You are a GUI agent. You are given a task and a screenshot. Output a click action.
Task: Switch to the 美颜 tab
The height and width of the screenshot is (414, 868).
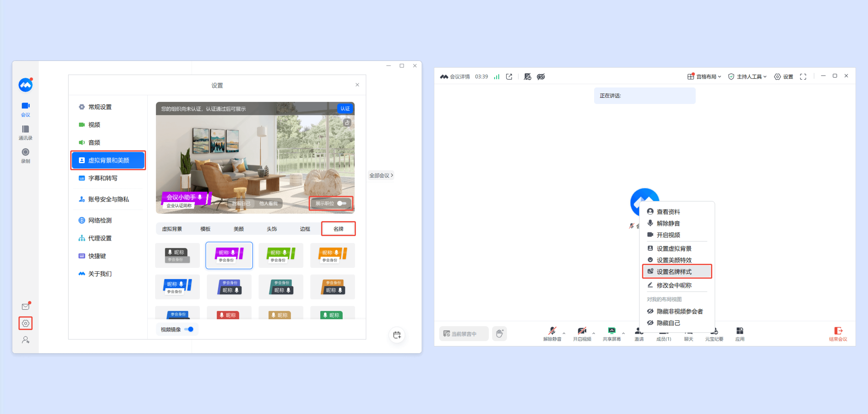pyautogui.click(x=239, y=229)
